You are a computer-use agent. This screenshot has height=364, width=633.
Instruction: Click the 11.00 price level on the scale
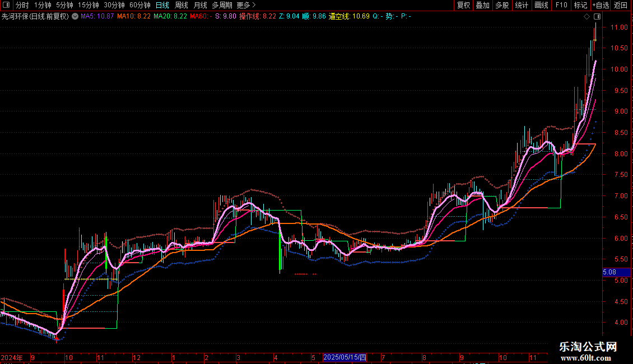[619, 27]
